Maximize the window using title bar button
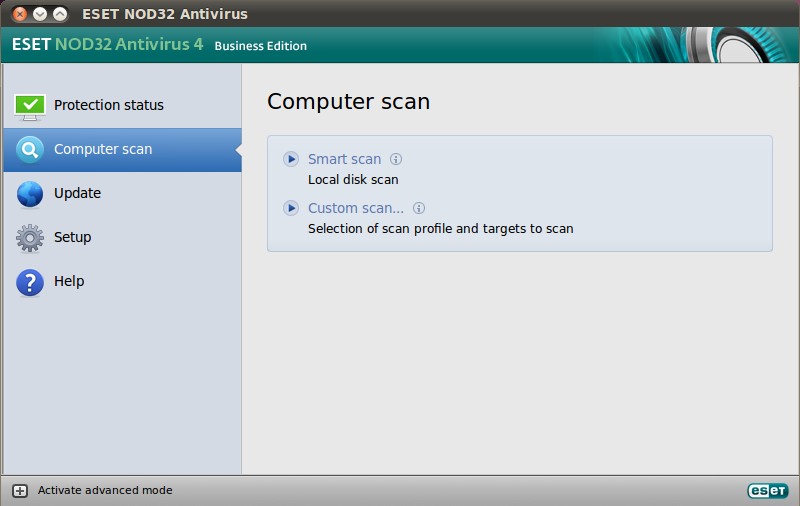Image resolution: width=800 pixels, height=506 pixels. pos(60,14)
